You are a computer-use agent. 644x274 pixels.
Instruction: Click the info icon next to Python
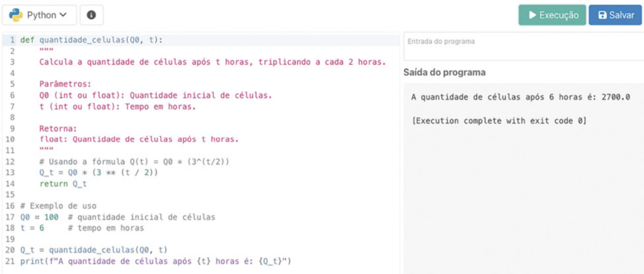click(92, 15)
